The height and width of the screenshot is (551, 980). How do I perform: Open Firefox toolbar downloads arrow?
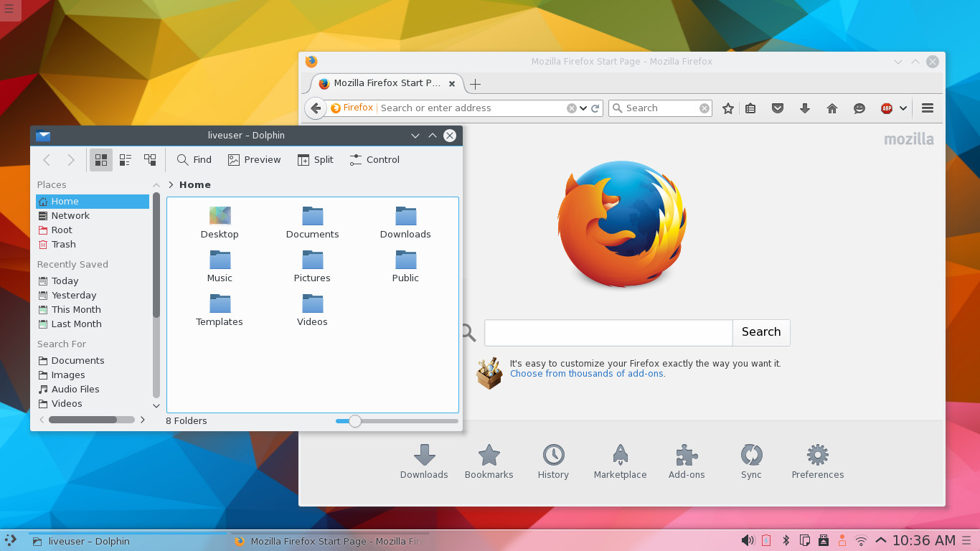[805, 108]
